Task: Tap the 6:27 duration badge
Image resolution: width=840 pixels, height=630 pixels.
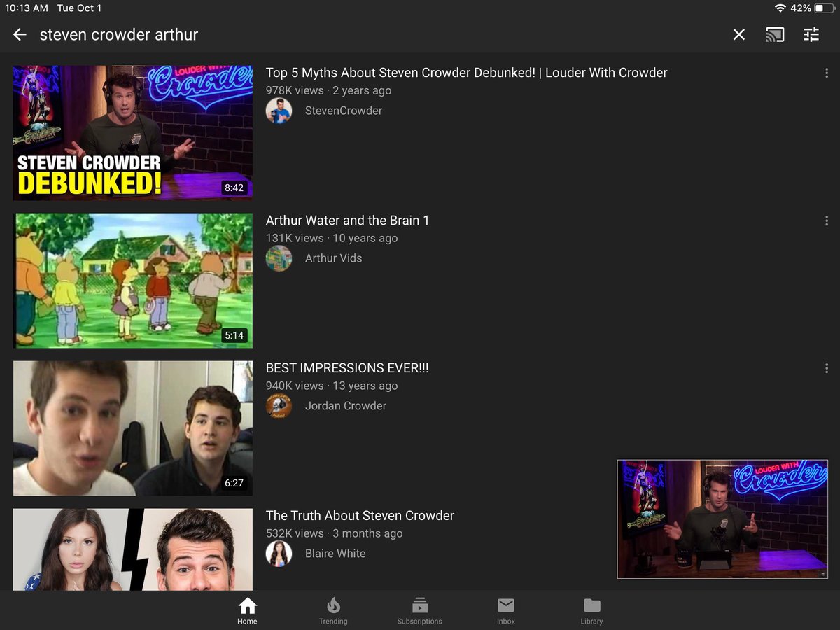Action: click(x=234, y=483)
